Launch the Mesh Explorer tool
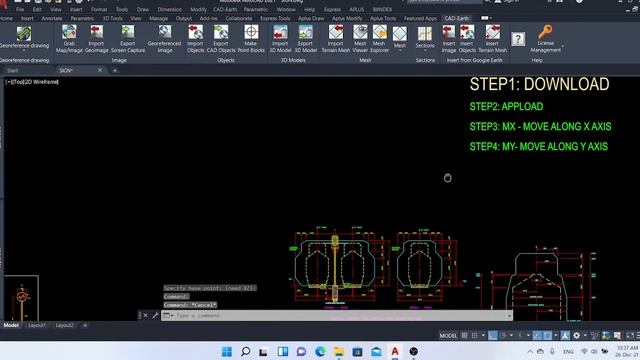This screenshot has height=360, width=640. (380, 39)
